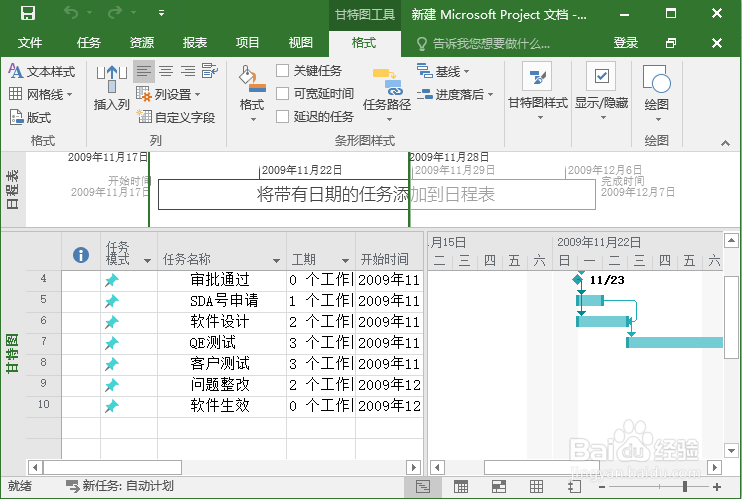Click the Indicators info column header
742x499 pixels.
click(x=81, y=255)
